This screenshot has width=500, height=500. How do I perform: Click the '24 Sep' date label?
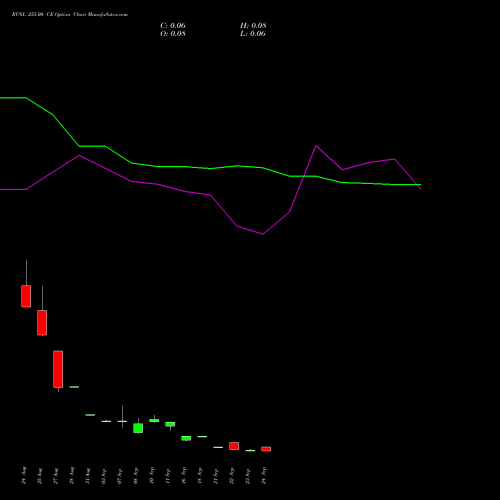(264, 476)
